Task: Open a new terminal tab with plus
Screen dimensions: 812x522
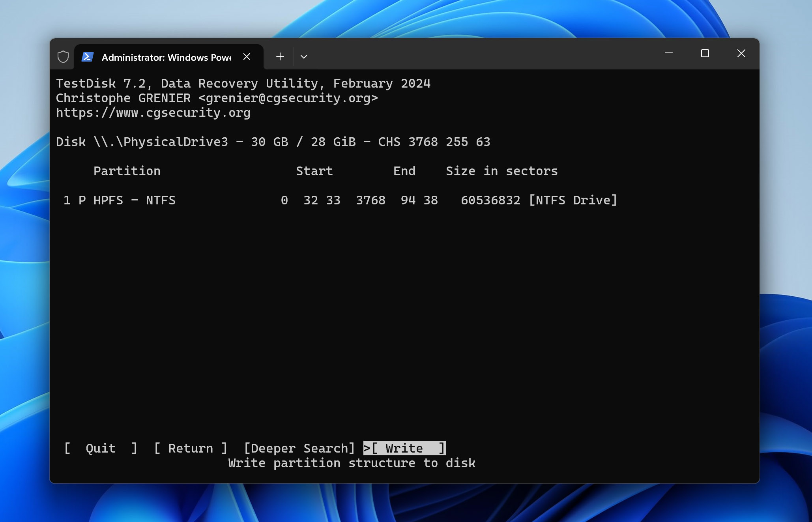Action: coord(280,57)
